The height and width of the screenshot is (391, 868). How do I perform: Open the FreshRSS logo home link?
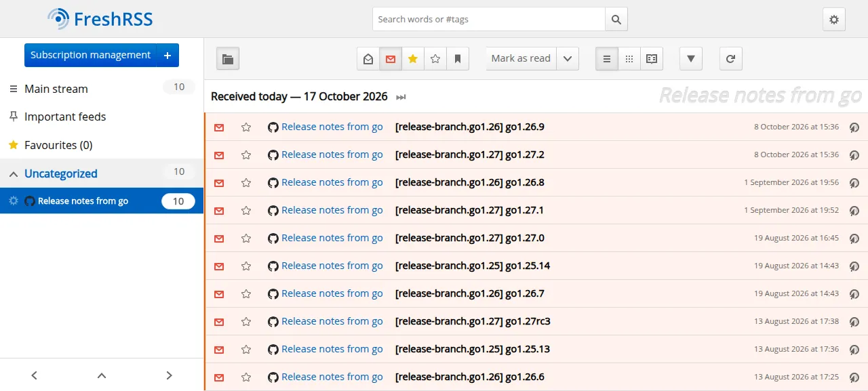(x=100, y=19)
